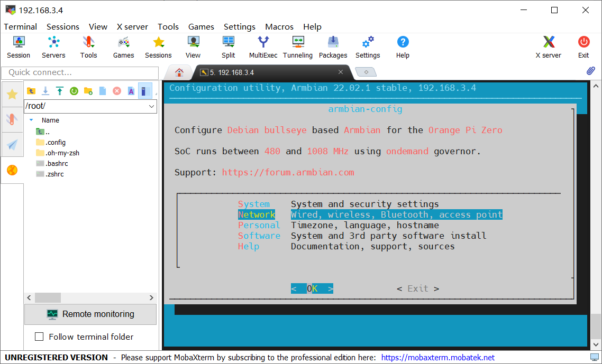Open the Settings menu
Image resolution: width=602 pixels, height=364 pixels.
click(x=240, y=26)
